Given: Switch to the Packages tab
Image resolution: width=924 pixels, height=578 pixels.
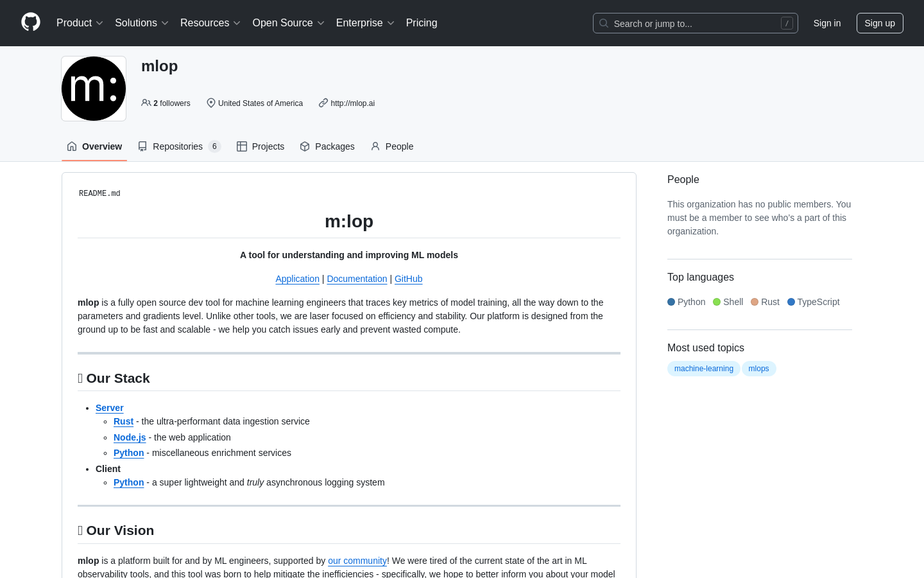Looking at the screenshot, I should [327, 146].
